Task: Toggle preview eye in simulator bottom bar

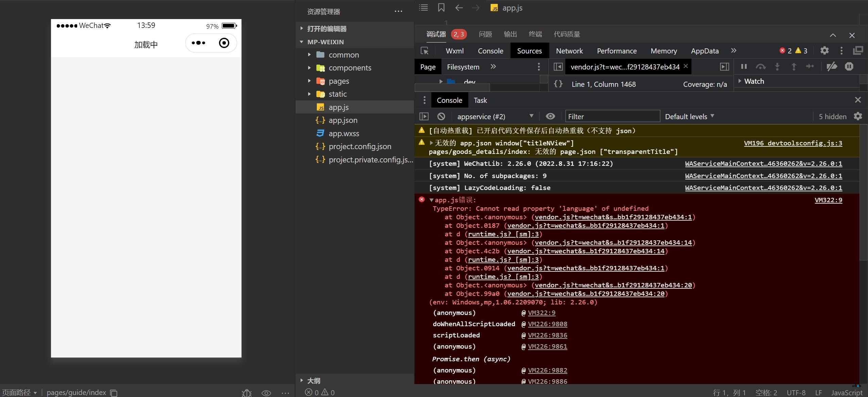Action: coord(266,393)
